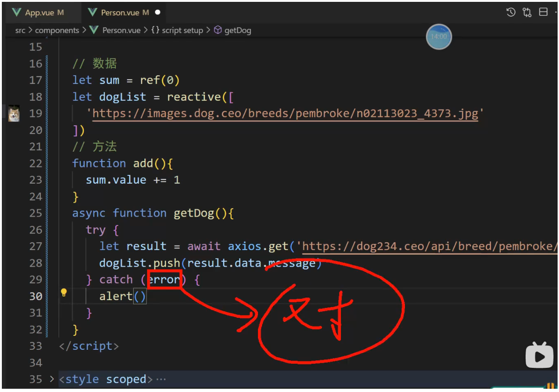
Task: Click the 'catch' keyword on line 29
Action: [116, 280]
